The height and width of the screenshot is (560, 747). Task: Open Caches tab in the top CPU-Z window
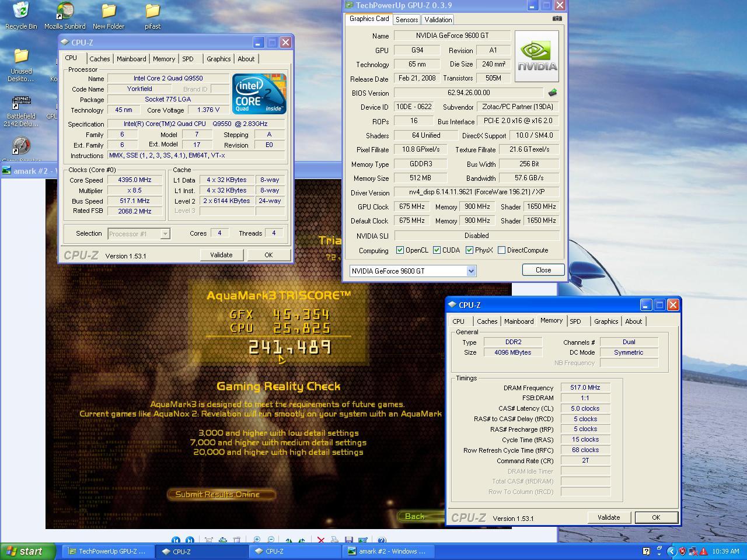point(99,59)
